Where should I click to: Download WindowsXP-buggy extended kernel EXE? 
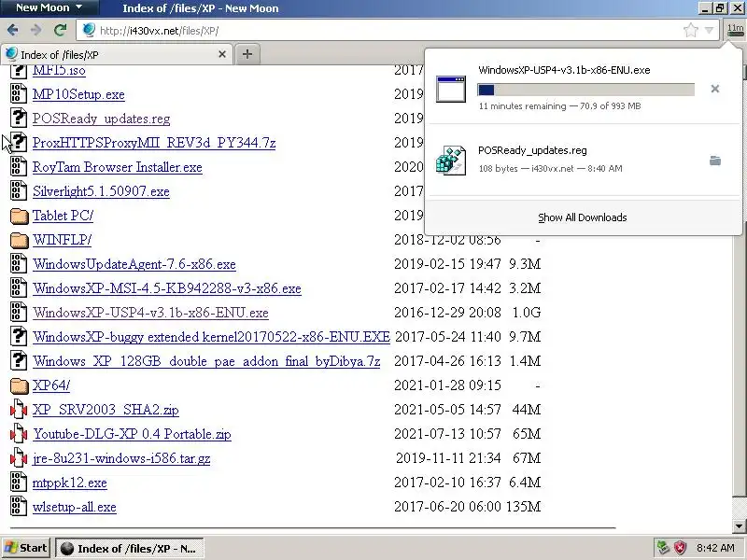coord(212,337)
